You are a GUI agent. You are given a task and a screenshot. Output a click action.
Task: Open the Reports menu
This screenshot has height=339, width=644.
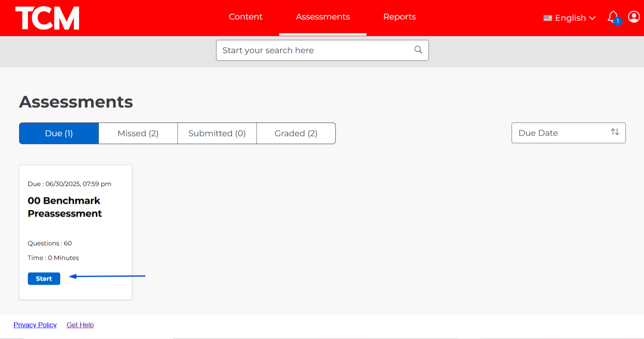pyautogui.click(x=399, y=17)
